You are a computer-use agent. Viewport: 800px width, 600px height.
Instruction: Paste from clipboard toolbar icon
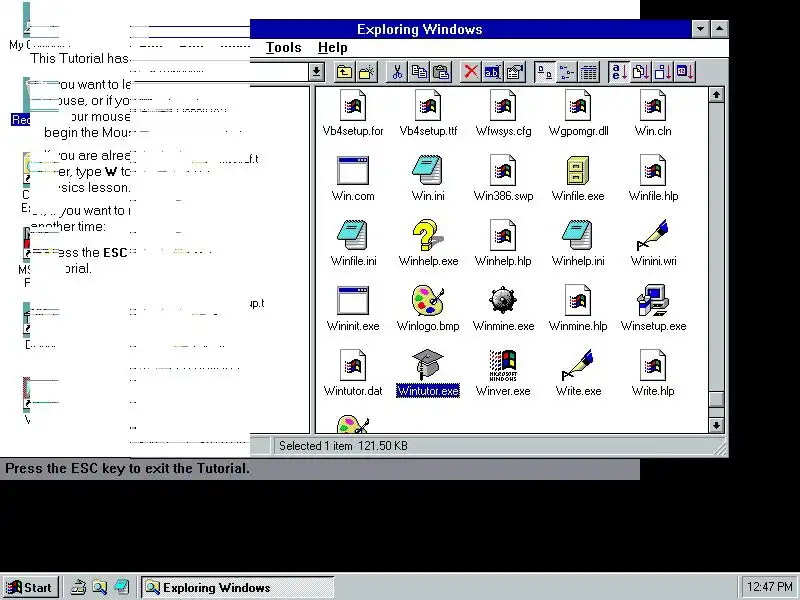coord(442,72)
